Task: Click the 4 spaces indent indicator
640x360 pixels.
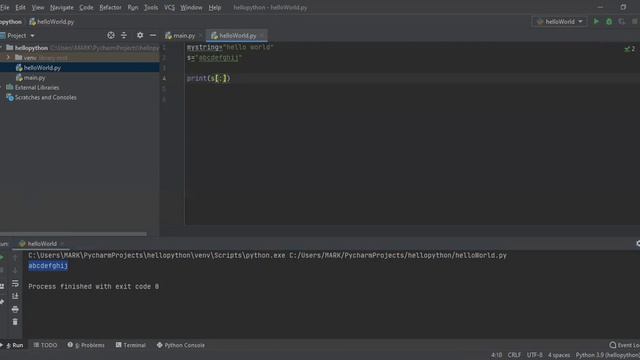Action: tap(559, 355)
